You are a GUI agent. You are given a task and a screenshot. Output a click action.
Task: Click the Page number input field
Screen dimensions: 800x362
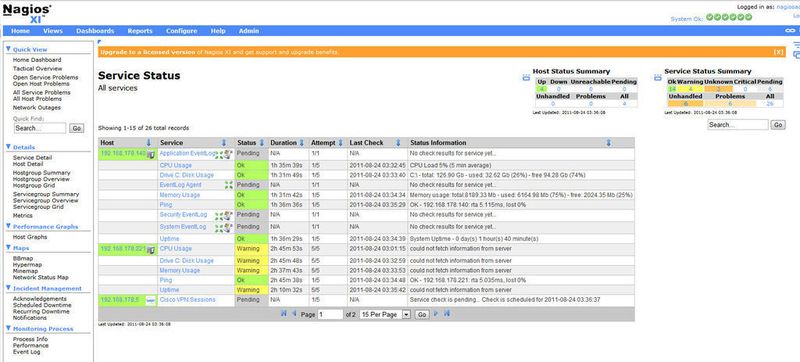[x=330, y=315]
